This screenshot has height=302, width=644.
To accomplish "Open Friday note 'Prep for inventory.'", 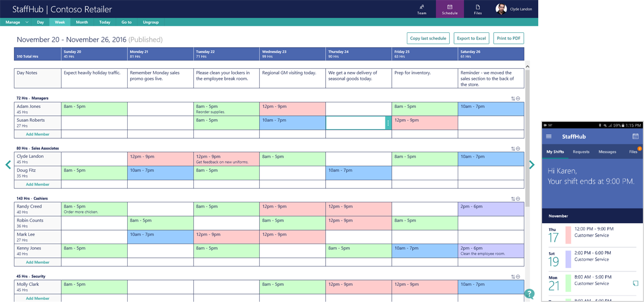I will [x=425, y=78].
